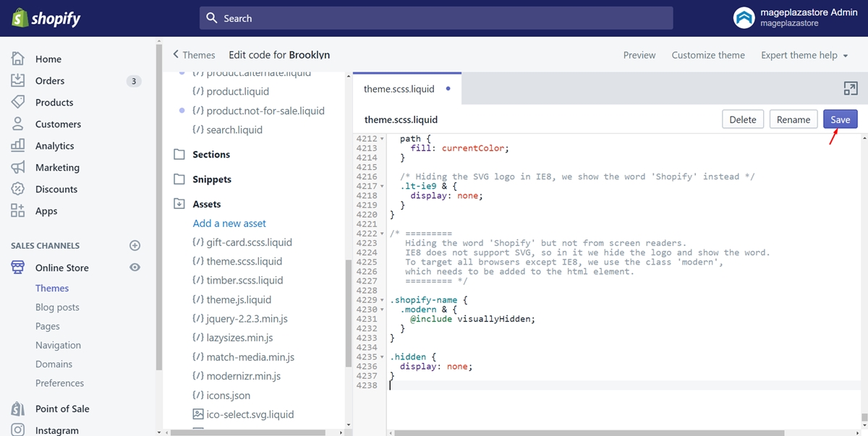868x436 pixels.
Task: Fold code block at line 4222
Action: (x=382, y=234)
